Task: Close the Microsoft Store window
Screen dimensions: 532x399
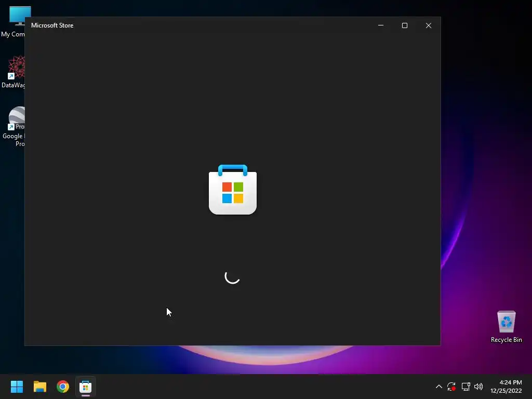Action: [x=429, y=25]
